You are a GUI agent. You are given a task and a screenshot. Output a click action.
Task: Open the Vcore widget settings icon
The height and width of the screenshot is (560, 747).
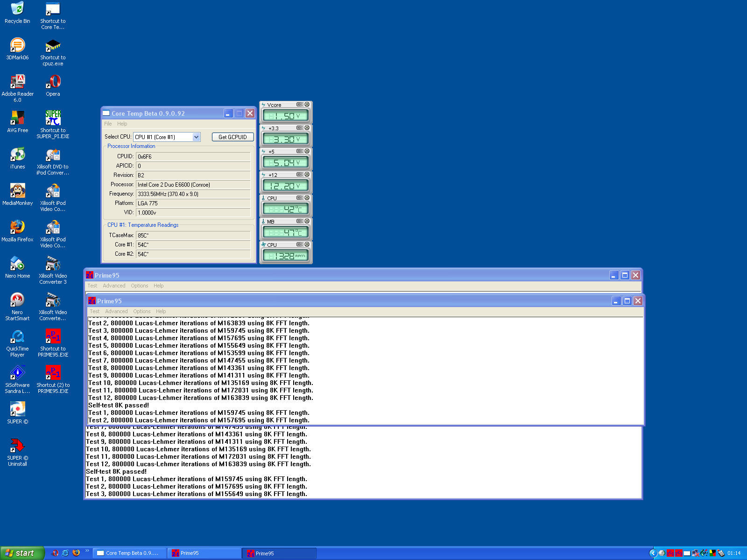pyautogui.click(x=300, y=105)
